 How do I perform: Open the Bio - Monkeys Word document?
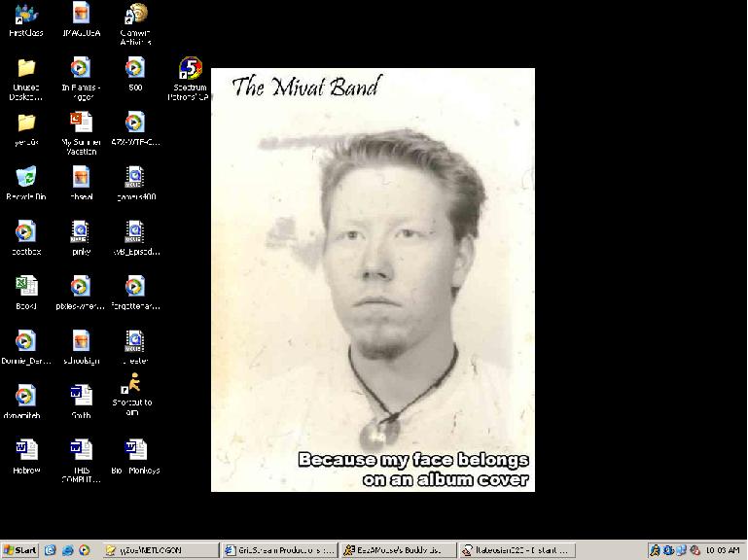[x=135, y=450]
